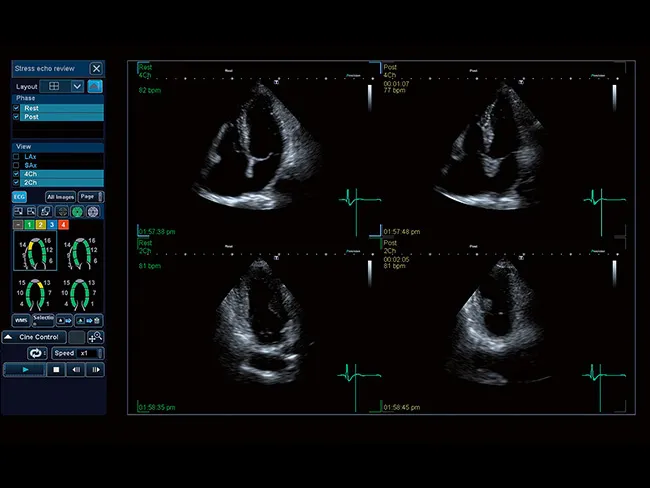Select the green bullseye view icon
This screenshot has width=650, height=488.
coord(76,212)
